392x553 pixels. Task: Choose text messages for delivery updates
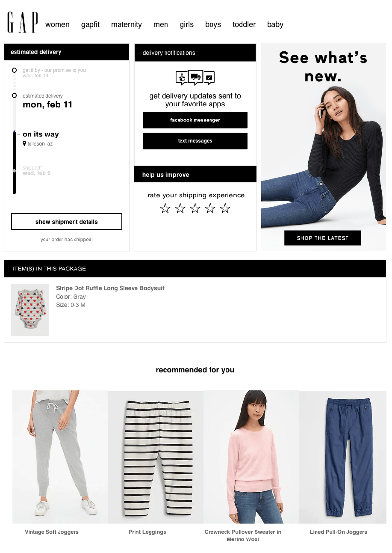click(195, 141)
